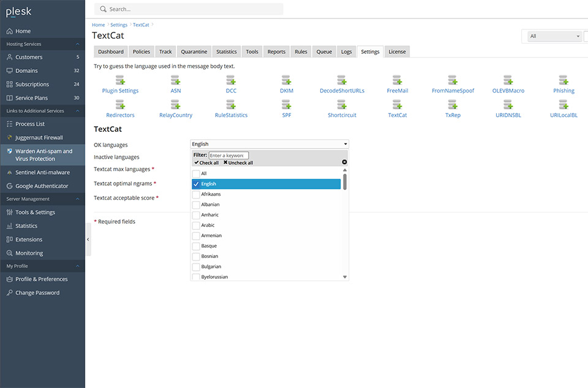
Task: Open the URIDNSBL plugin icon
Action: point(508,104)
